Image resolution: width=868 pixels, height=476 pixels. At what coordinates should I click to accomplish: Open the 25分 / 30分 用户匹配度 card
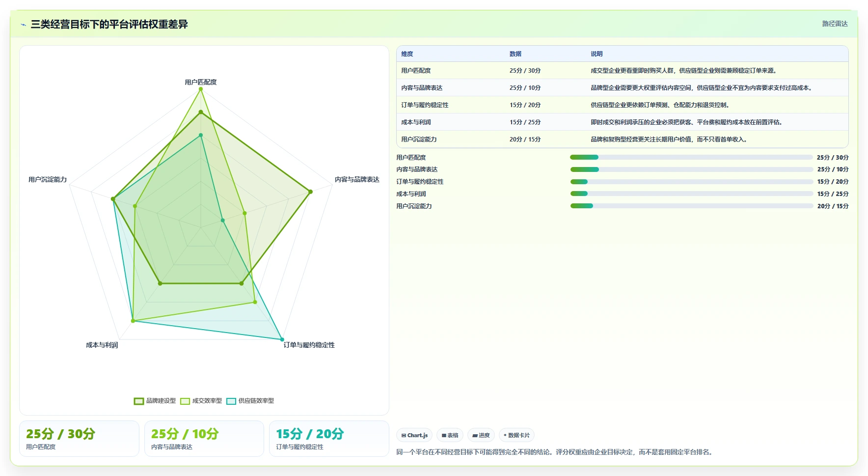(79, 439)
